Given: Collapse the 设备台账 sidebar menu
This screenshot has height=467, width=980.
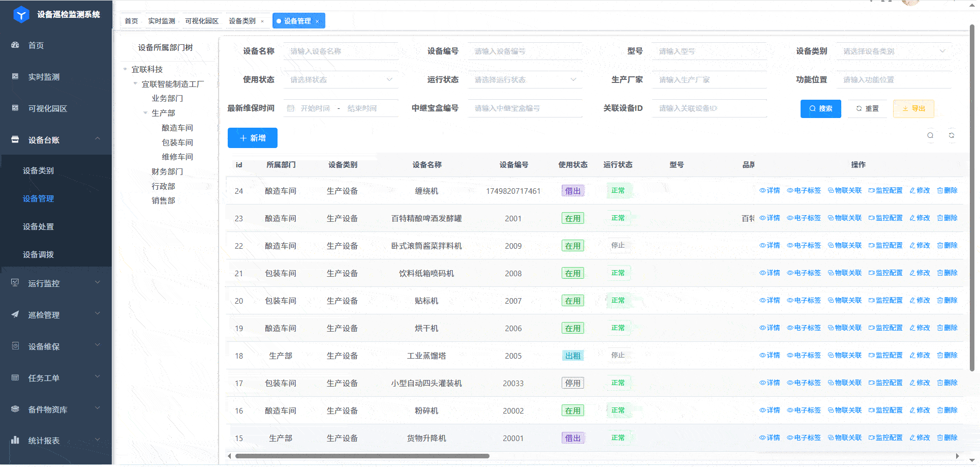Looking at the screenshot, I should coord(97,138).
